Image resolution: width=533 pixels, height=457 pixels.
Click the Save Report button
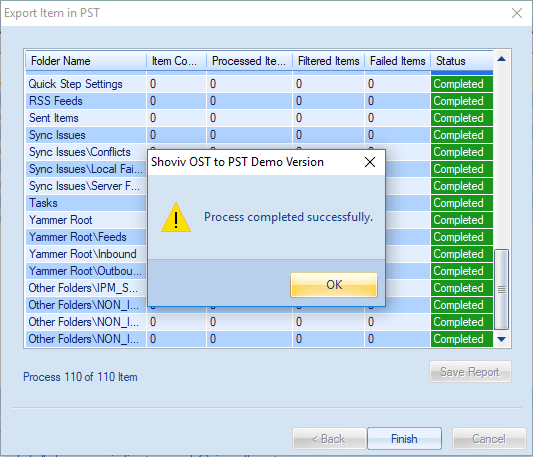click(470, 372)
